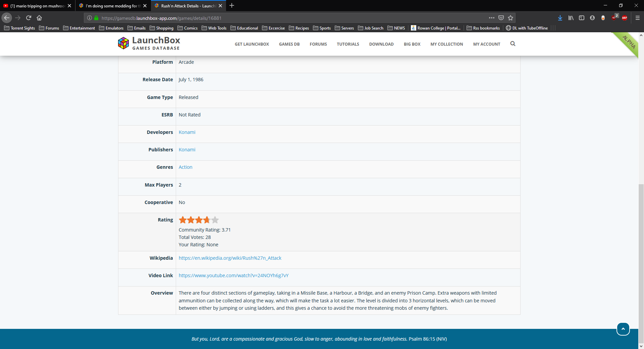This screenshot has width=644, height=349.
Task: Open the Wikipedia Rush'n Attack link
Action: (230, 258)
